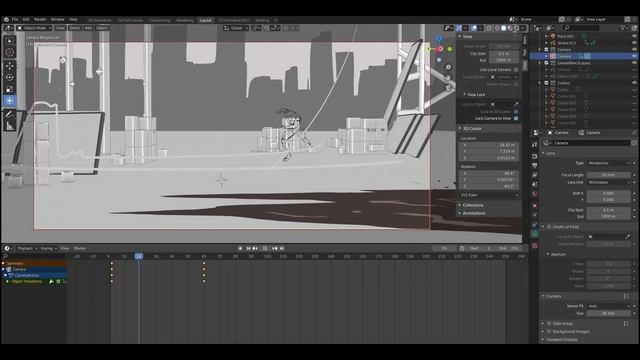Open the Object Mode dropdown
Screen dimensions: 640x360
tap(34, 28)
